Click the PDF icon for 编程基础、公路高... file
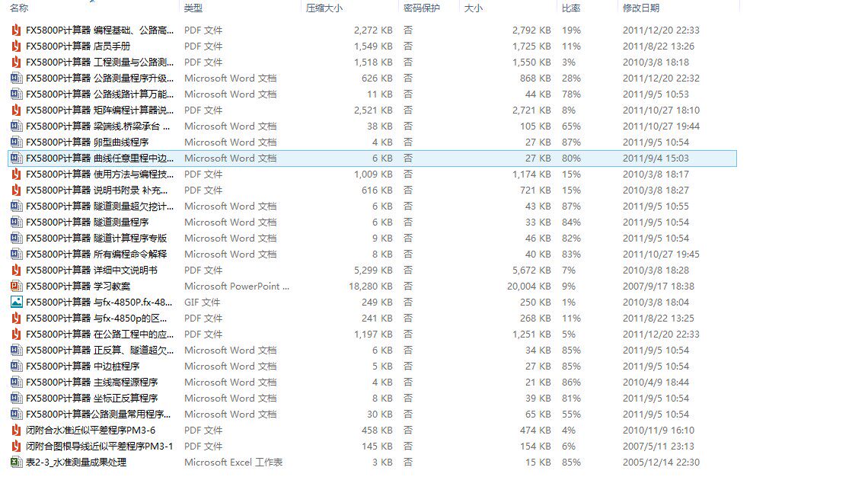This screenshot has width=868, height=477. [17, 30]
